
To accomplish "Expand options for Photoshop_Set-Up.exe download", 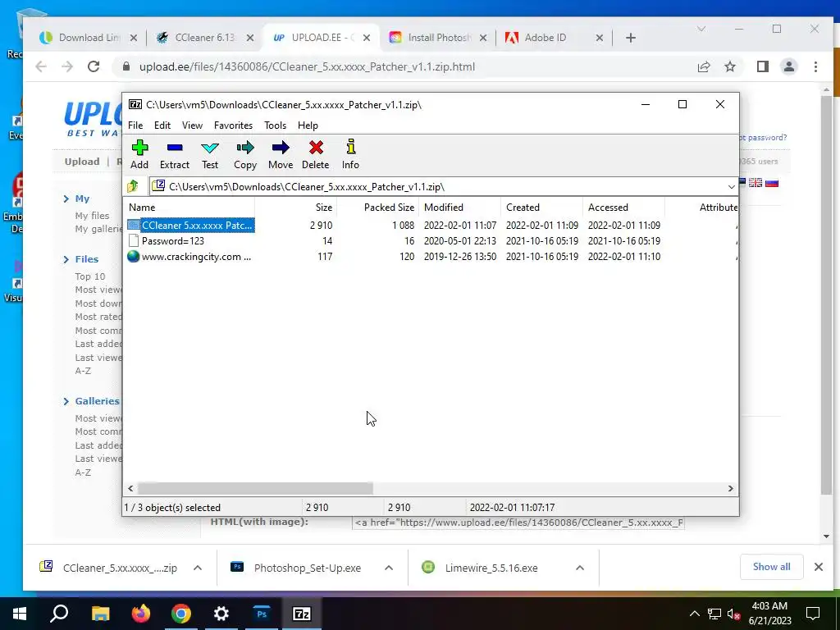I will (x=389, y=568).
